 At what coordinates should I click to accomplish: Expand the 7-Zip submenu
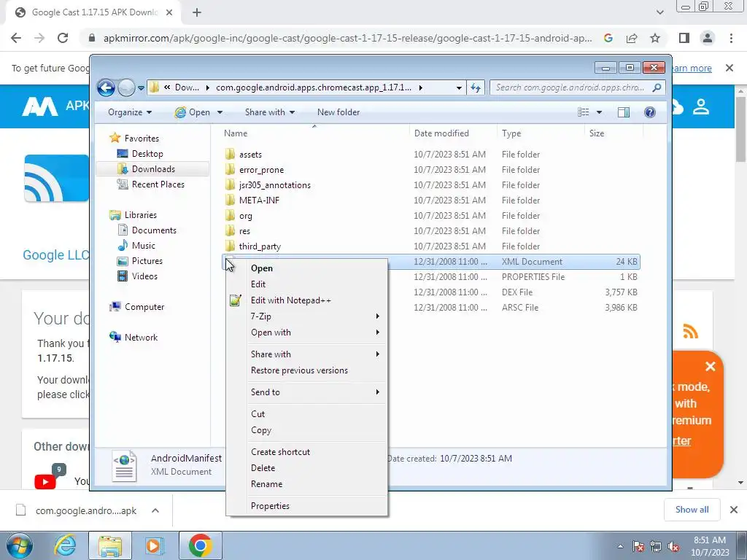(x=307, y=316)
